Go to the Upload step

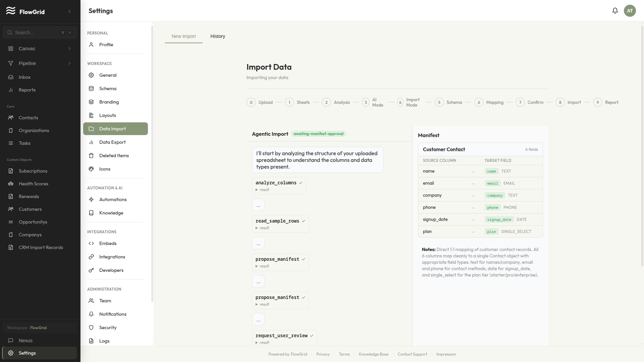[x=260, y=102]
